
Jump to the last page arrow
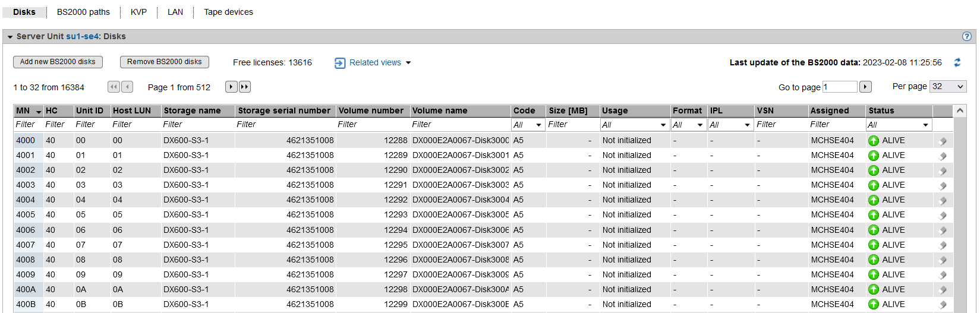245,87
